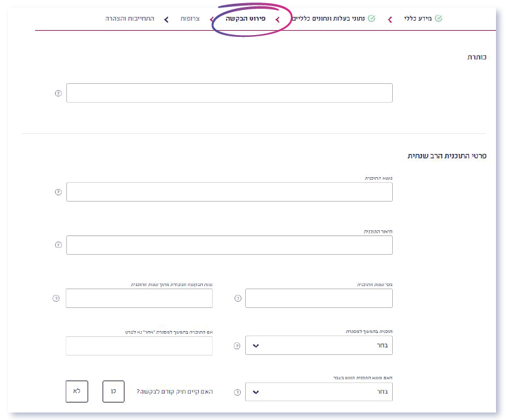Switch to the צרופות step tab
This screenshot has height=420, width=506.
(x=190, y=19)
